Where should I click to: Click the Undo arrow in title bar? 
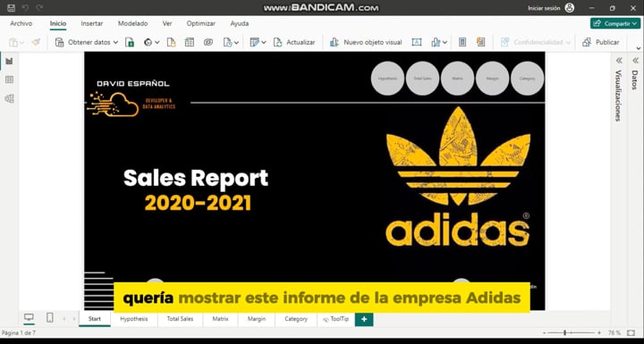[x=25, y=8]
